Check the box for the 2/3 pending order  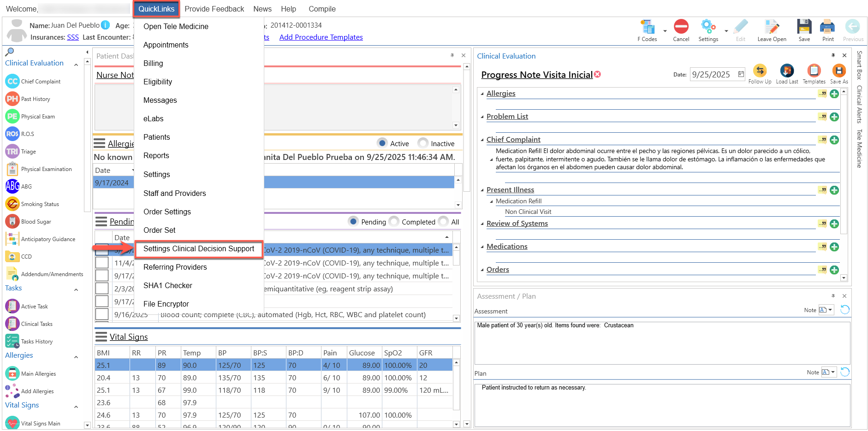[102, 289]
